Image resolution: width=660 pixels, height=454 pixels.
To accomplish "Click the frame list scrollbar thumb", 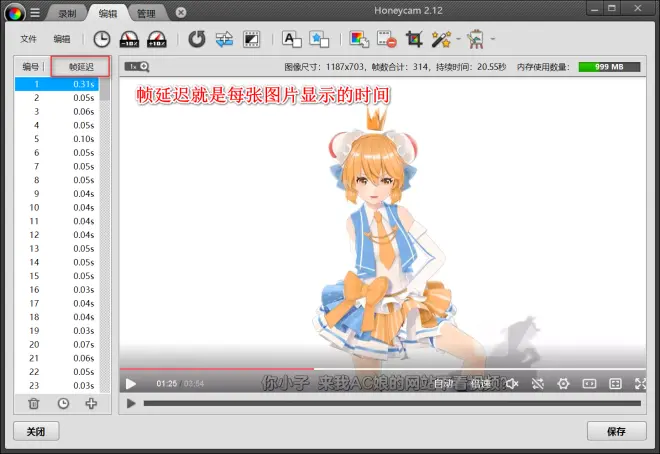I will point(105,89).
